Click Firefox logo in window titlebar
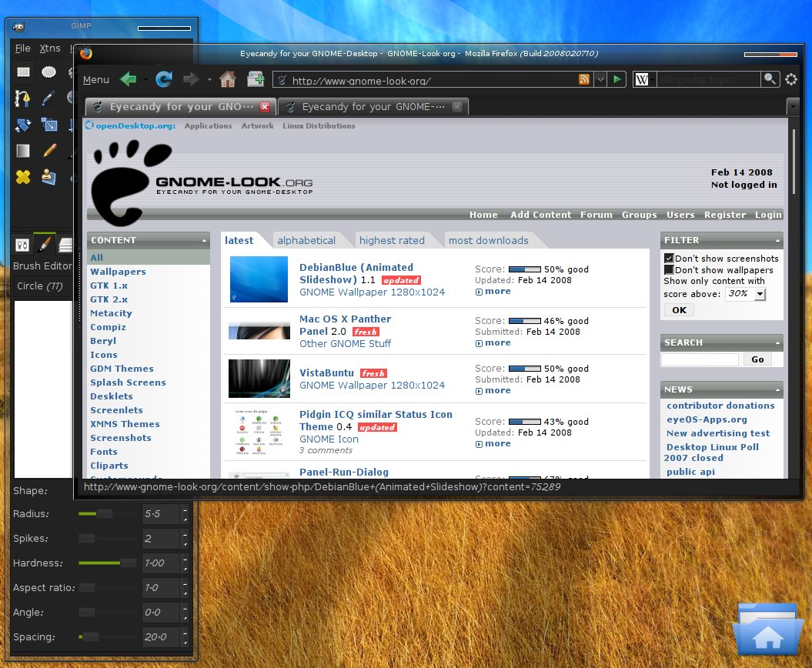812x668 pixels. (86, 53)
